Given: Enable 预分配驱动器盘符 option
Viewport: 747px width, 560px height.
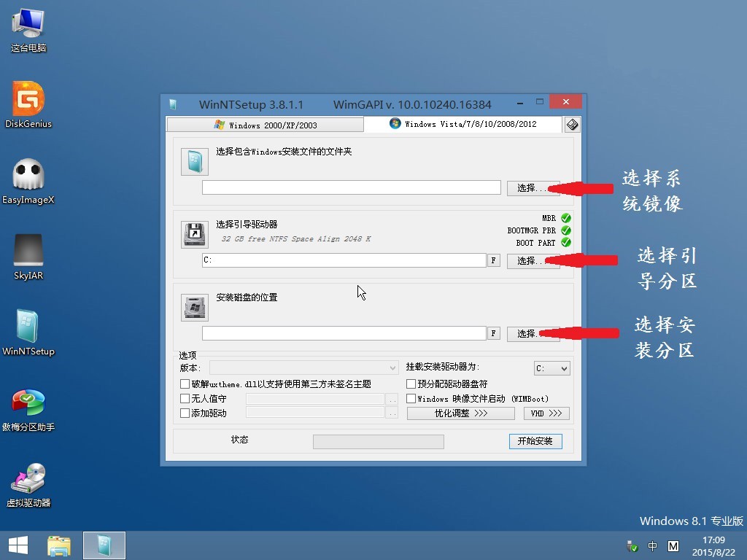Looking at the screenshot, I should pos(410,383).
